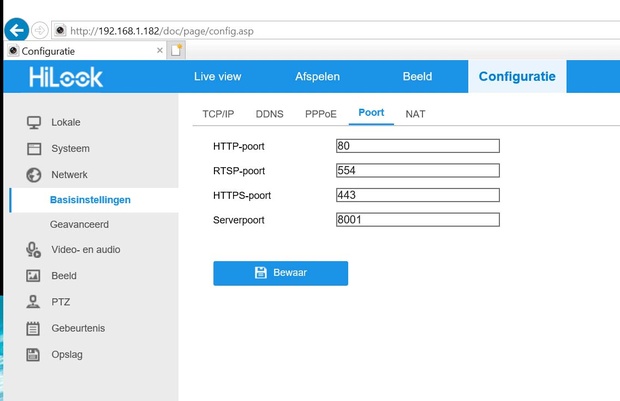The image size is (620, 401).
Task: Select the Poort tab
Action: pos(371,113)
